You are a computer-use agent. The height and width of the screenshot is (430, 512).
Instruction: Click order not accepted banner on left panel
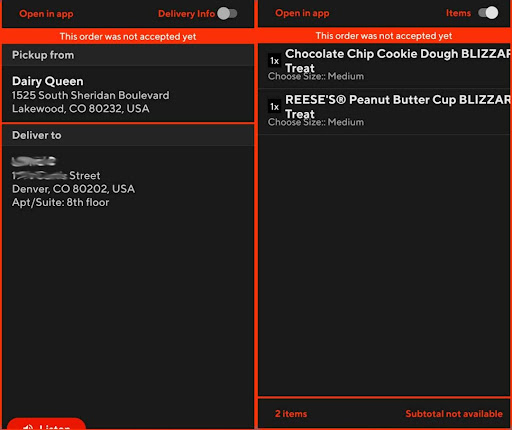tap(128, 36)
